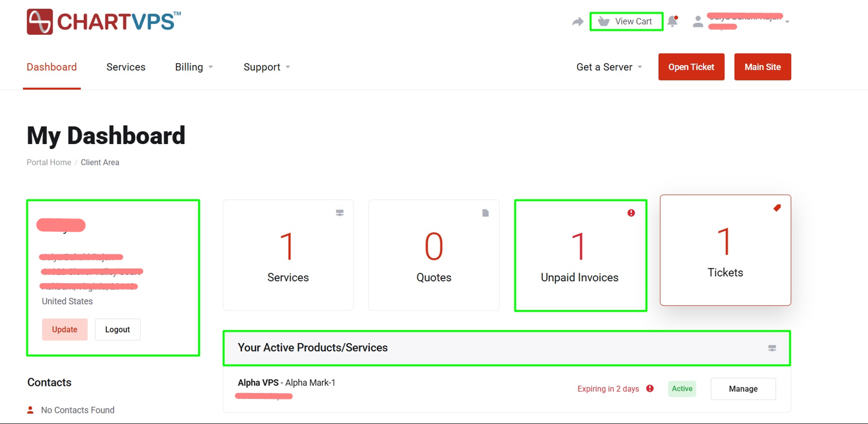The height and width of the screenshot is (424, 868).
Task: Click the My Dashboard heading
Action: tap(106, 136)
